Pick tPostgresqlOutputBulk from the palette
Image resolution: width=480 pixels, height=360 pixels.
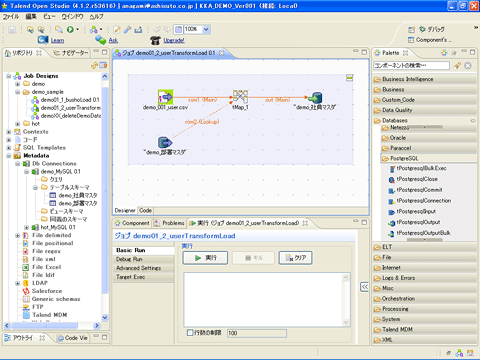pyautogui.click(x=420, y=233)
